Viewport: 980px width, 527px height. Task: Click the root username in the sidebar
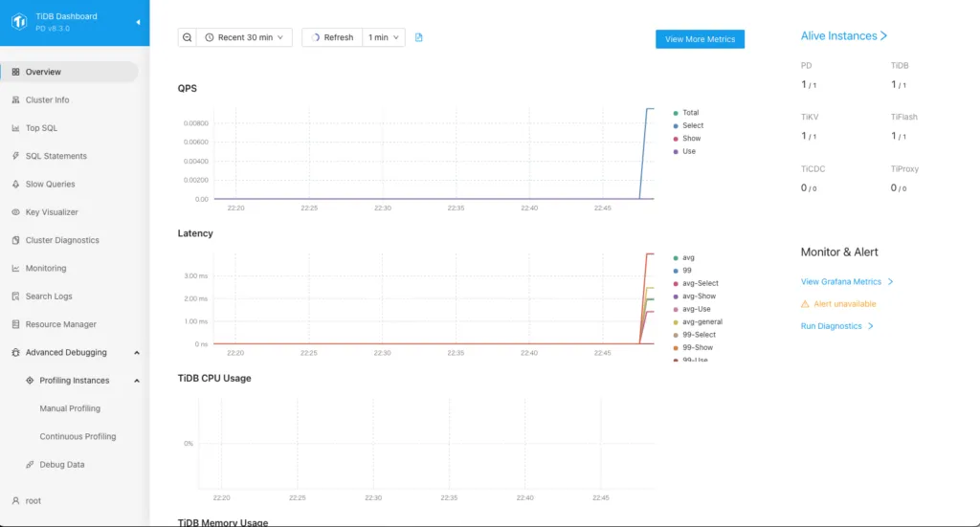click(x=33, y=501)
